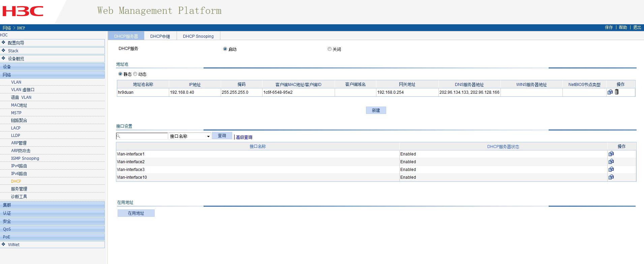Open config icon for Vlan-interface3
The width and height of the screenshot is (644, 264).
(611, 169)
